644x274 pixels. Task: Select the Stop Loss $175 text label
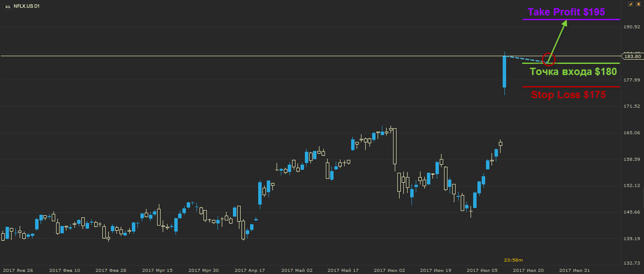click(x=568, y=95)
